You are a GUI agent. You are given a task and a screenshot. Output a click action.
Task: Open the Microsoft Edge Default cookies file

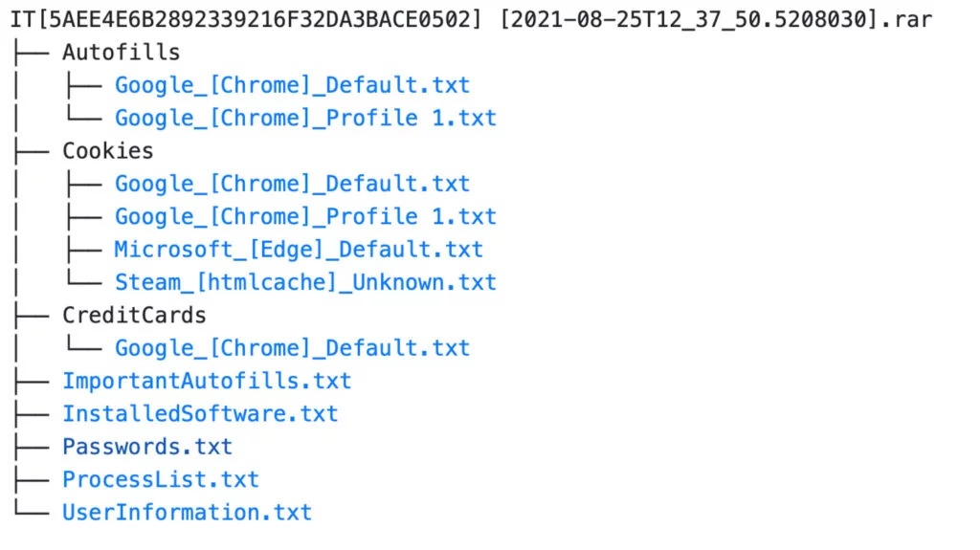[x=299, y=250]
